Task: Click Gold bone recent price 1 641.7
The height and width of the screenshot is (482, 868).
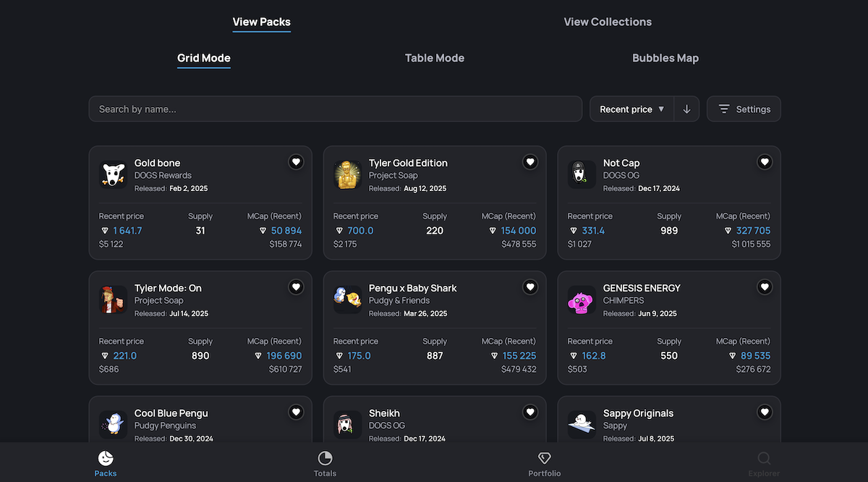Action: (x=127, y=231)
